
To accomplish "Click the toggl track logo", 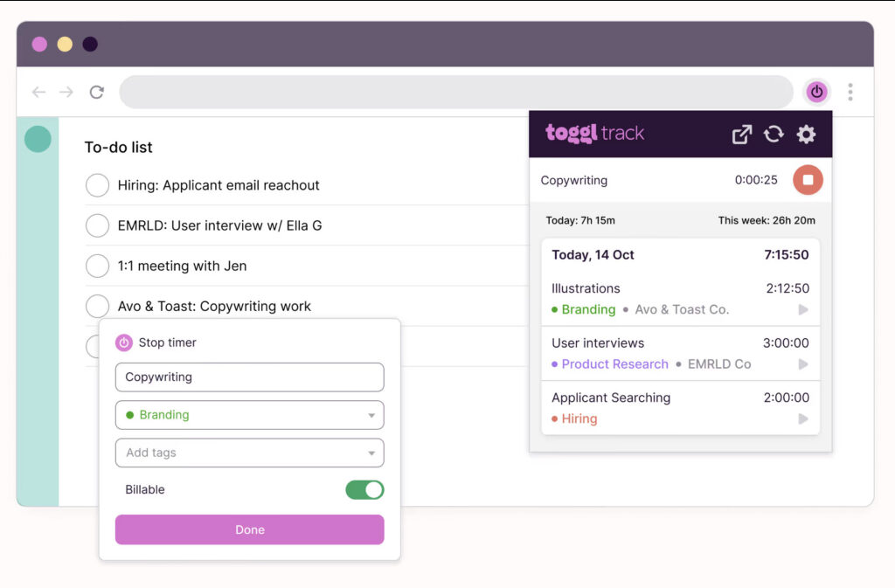I will point(594,133).
